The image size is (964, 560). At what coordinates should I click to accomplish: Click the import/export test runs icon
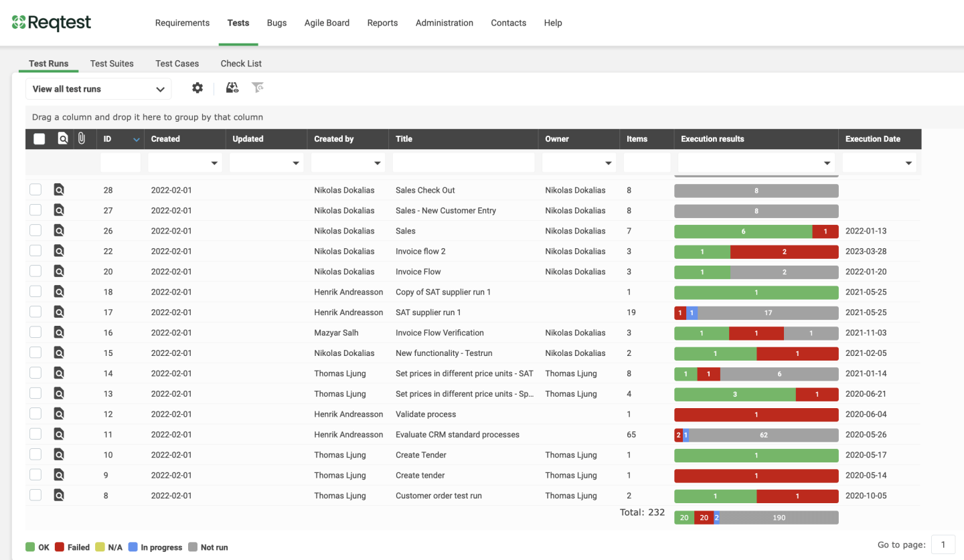(232, 88)
